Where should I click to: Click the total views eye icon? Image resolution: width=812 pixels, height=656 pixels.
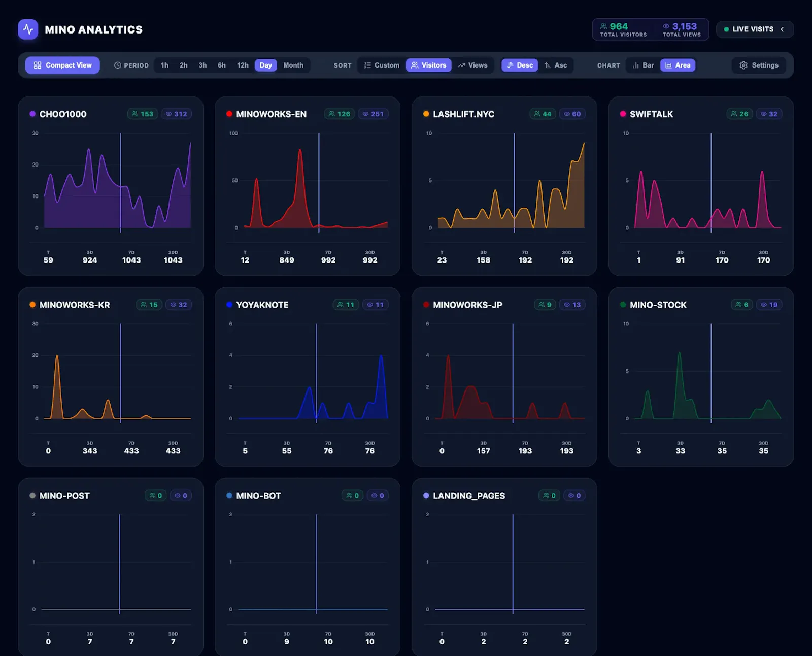click(x=666, y=26)
